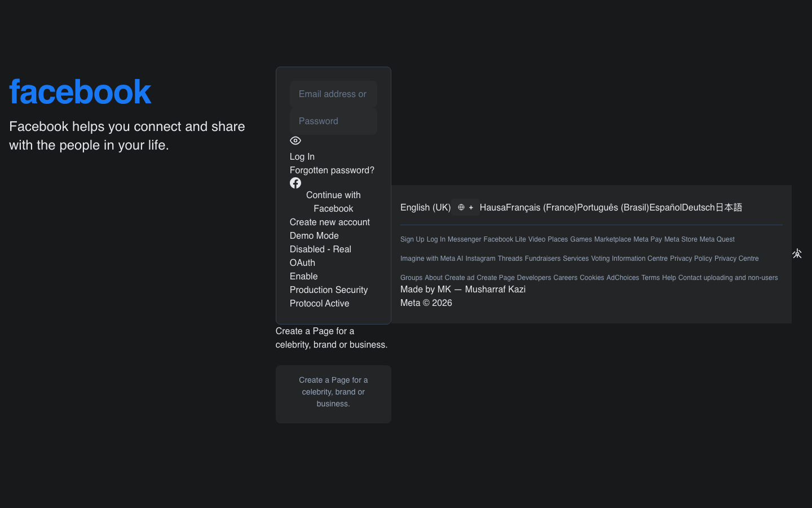Click Create new account
This screenshot has width=812, height=508.
point(329,222)
